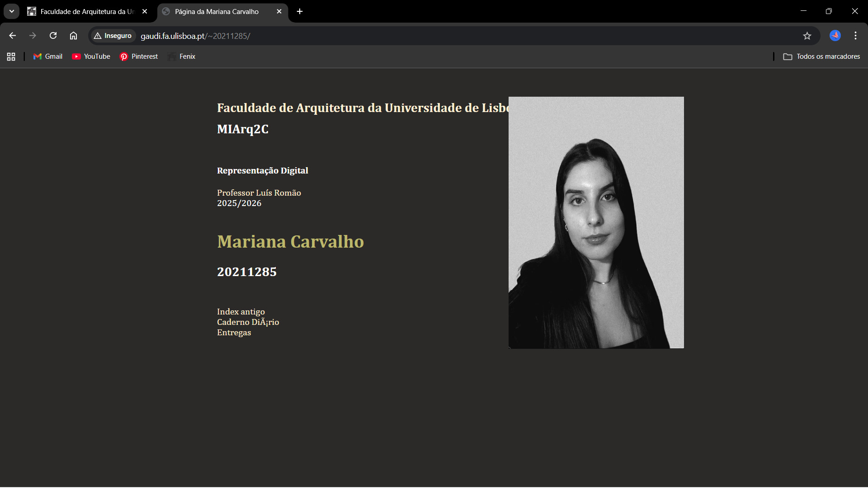Open the Index antigo link
The image size is (868, 488).
pos(241,312)
